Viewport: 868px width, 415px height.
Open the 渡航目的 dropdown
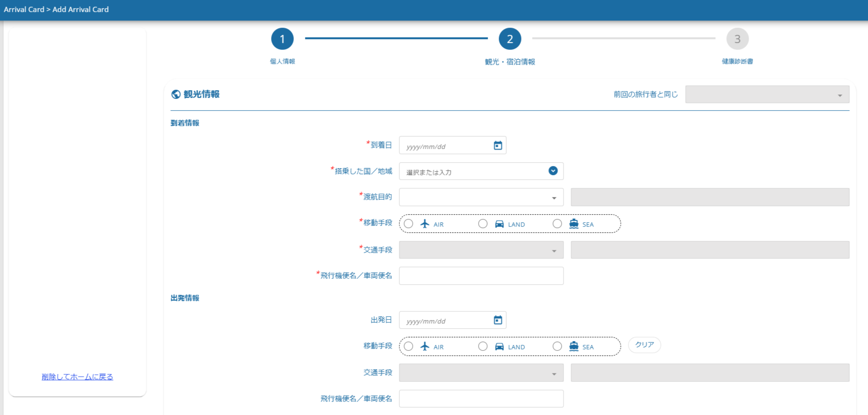[481, 197]
